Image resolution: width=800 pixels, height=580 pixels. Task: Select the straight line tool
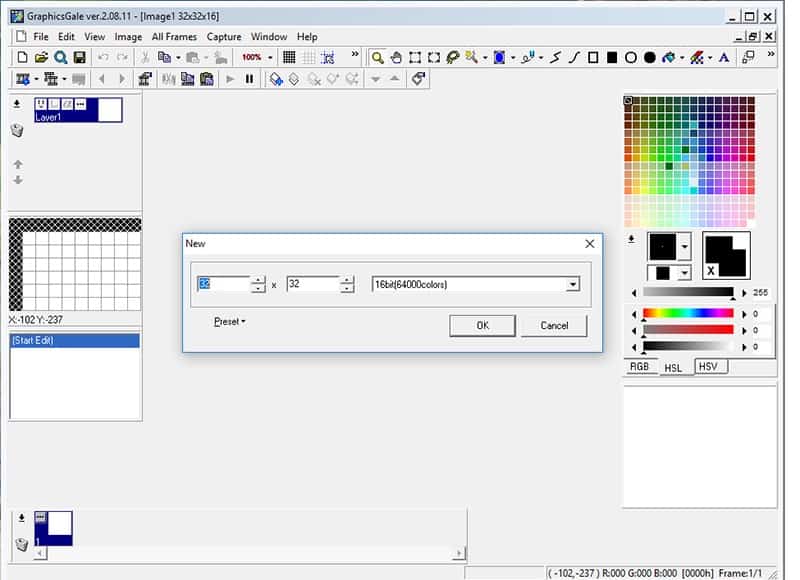click(556, 58)
